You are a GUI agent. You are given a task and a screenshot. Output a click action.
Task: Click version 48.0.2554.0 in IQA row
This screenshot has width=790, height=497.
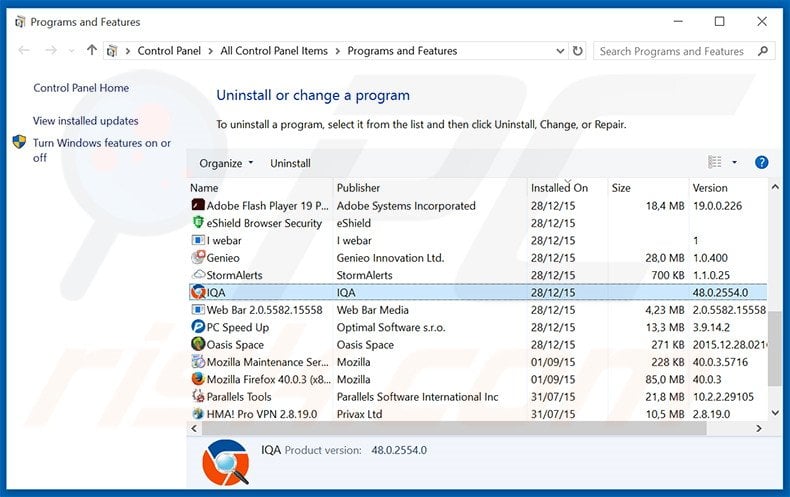pyautogui.click(x=720, y=292)
